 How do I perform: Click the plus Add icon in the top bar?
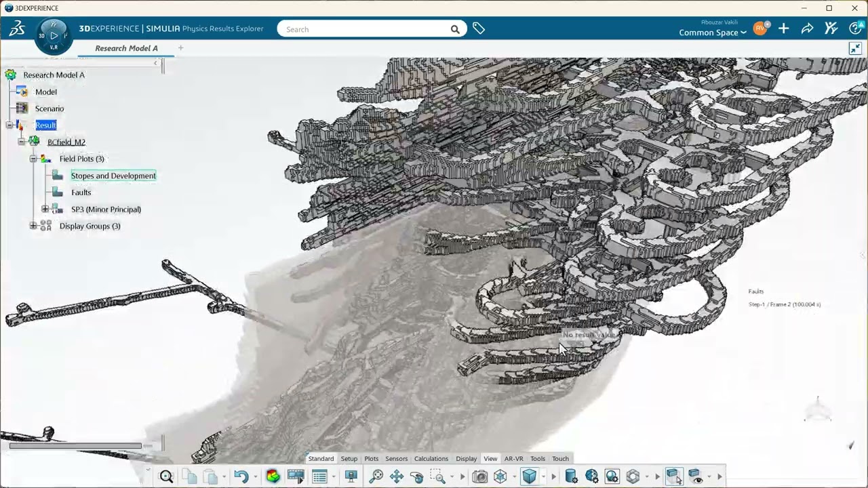pyautogui.click(x=783, y=28)
